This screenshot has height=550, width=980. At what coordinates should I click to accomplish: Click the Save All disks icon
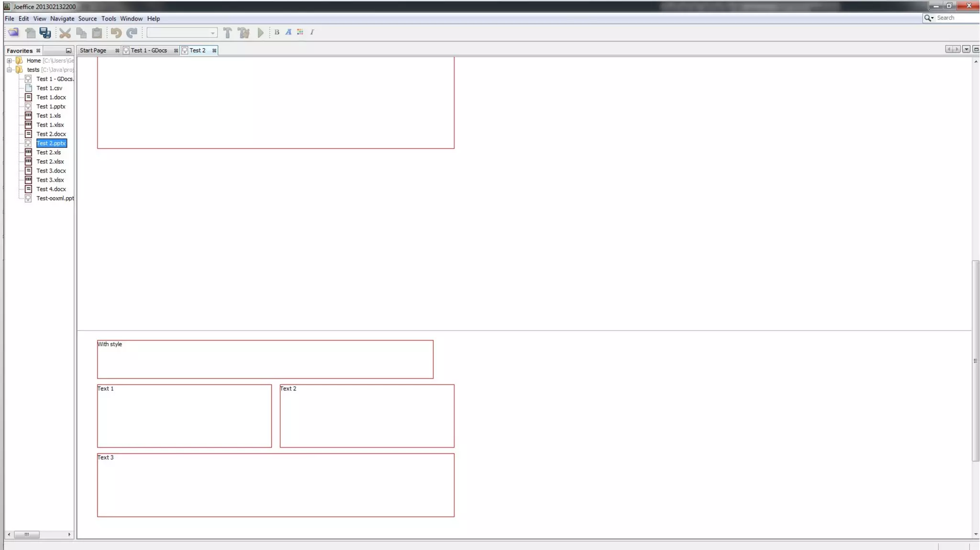[45, 33]
